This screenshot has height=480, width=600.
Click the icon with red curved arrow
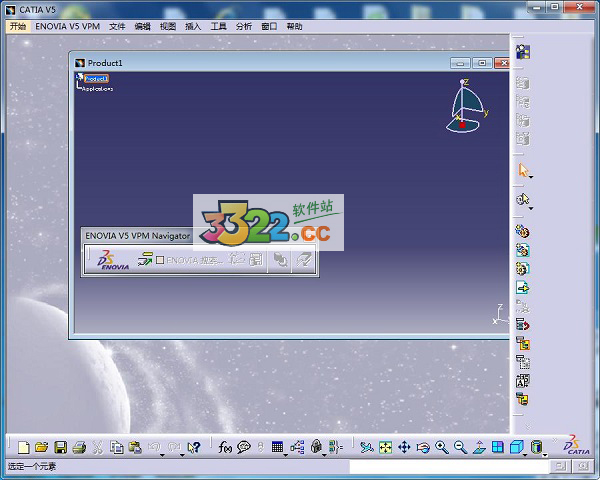(523, 325)
